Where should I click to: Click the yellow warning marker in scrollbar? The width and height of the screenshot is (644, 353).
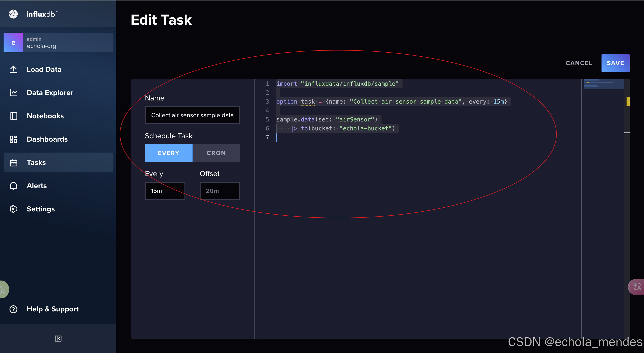click(628, 101)
